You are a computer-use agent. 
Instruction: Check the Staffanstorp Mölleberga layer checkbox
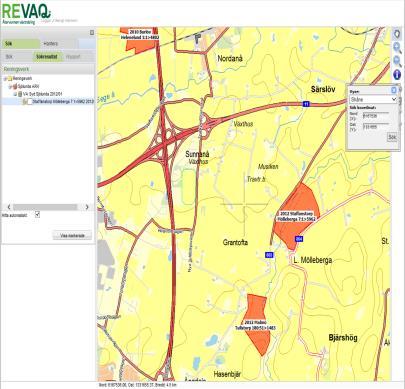tap(30, 102)
